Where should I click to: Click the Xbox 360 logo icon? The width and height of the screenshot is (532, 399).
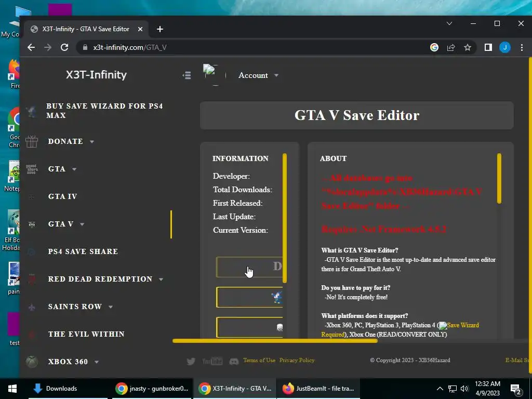pos(32,362)
